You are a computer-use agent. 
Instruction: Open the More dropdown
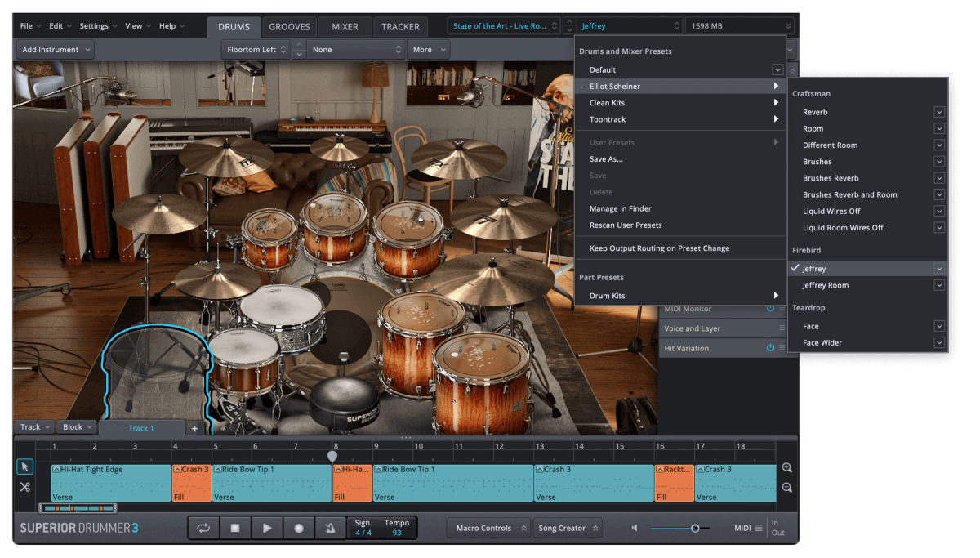tap(428, 50)
